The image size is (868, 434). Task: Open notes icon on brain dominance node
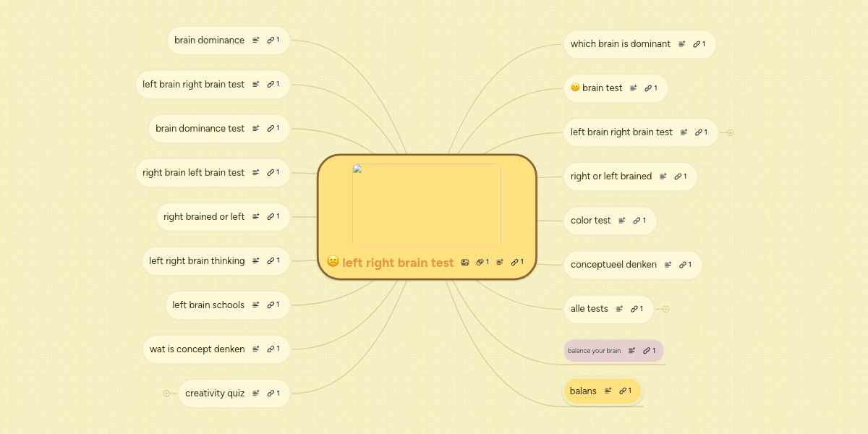pyautogui.click(x=256, y=41)
